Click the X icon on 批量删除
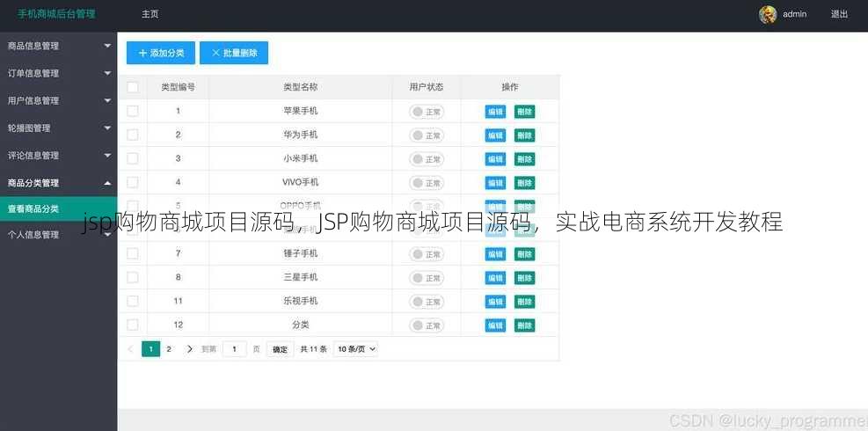Screen dimensions: 868x431 [x=215, y=53]
